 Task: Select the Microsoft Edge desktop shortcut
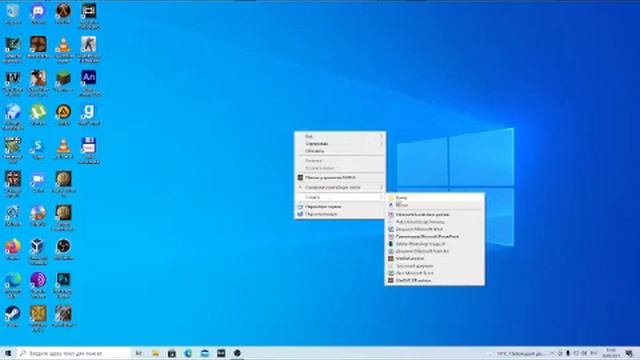[13, 285]
